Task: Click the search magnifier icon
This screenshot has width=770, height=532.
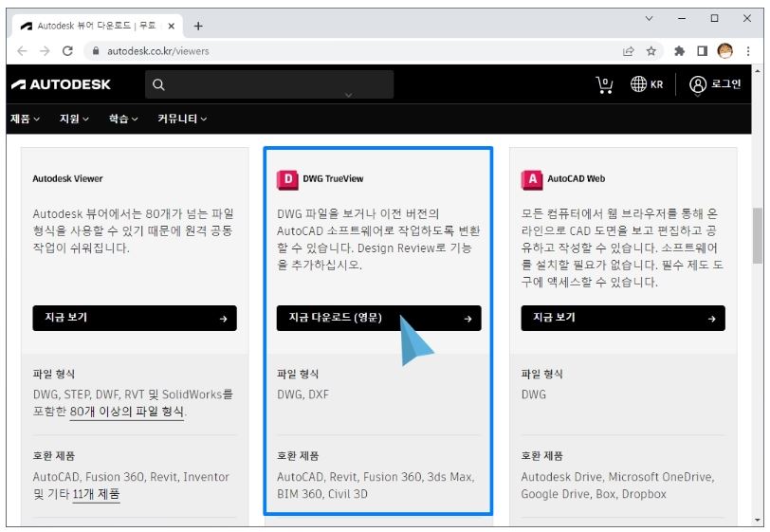Action: point(158,84)
